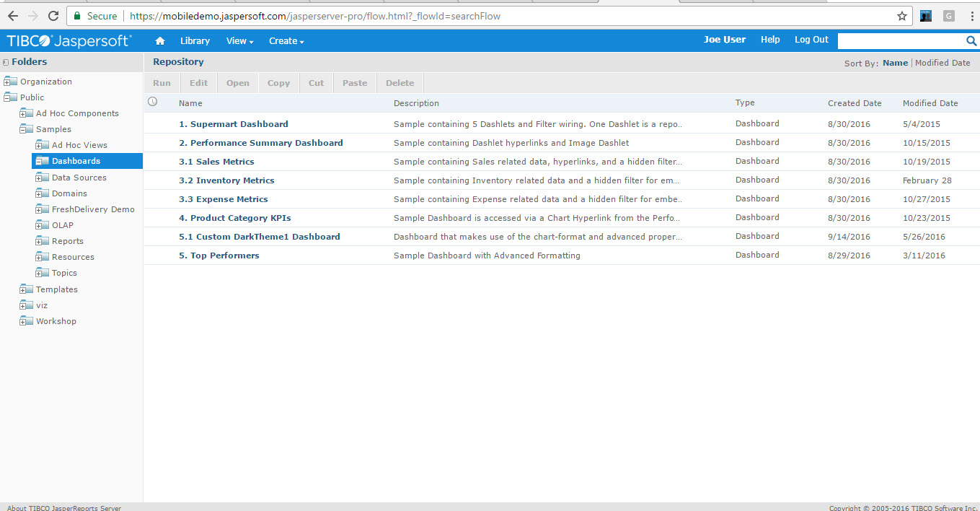Screen dimensions: 980x511
Task: Open 5. Top Performers dashboard
Action: [219, 255]
